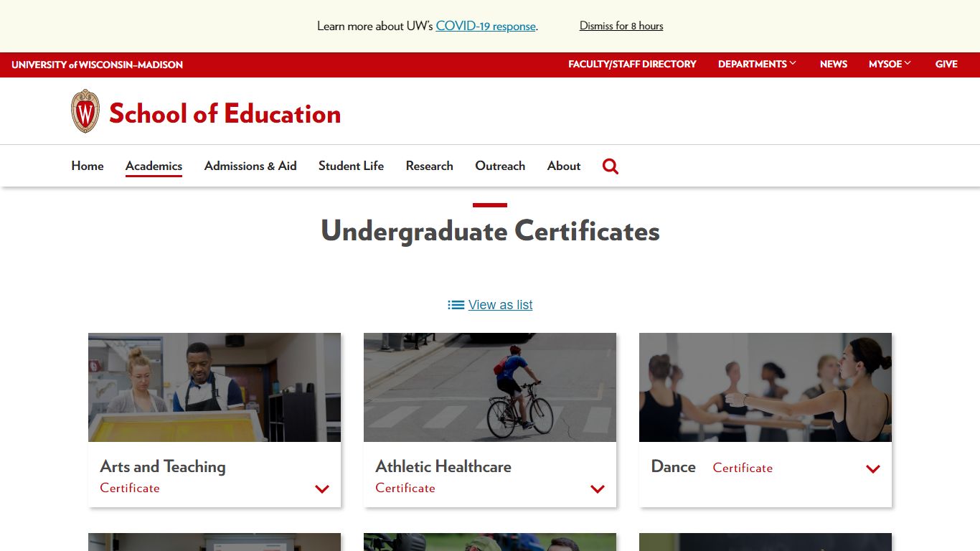980x551 pixels.
Task: Click the School of Education title
Action: point(225,113)
